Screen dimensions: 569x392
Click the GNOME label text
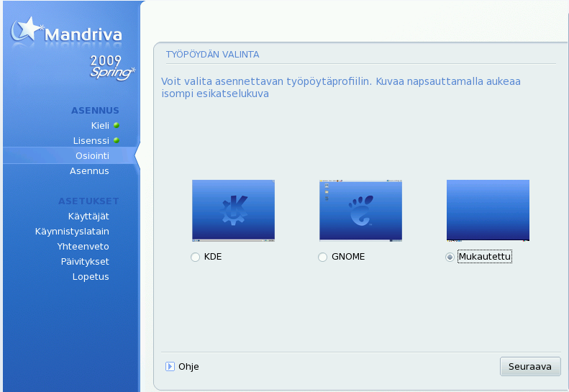[348, 257]
